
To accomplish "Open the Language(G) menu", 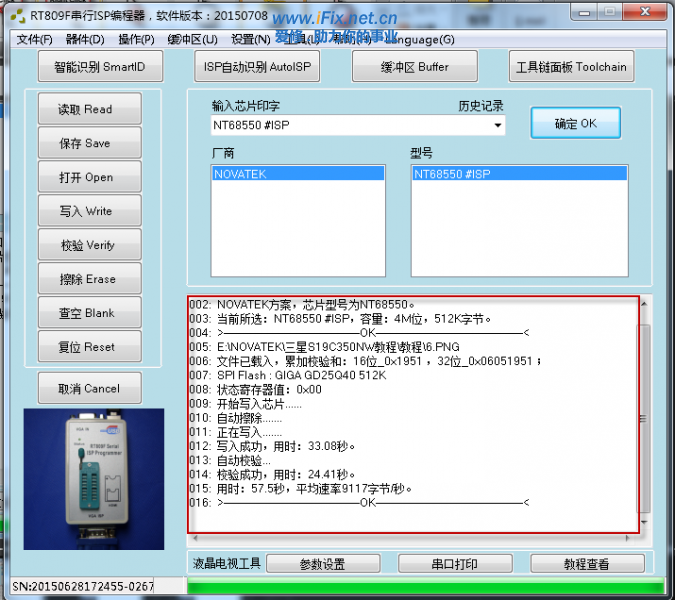I will (418, 39).
